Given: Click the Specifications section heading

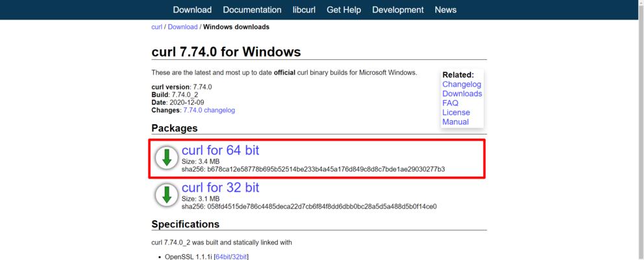Looking at the screenshot, I should tap(185, 224).
